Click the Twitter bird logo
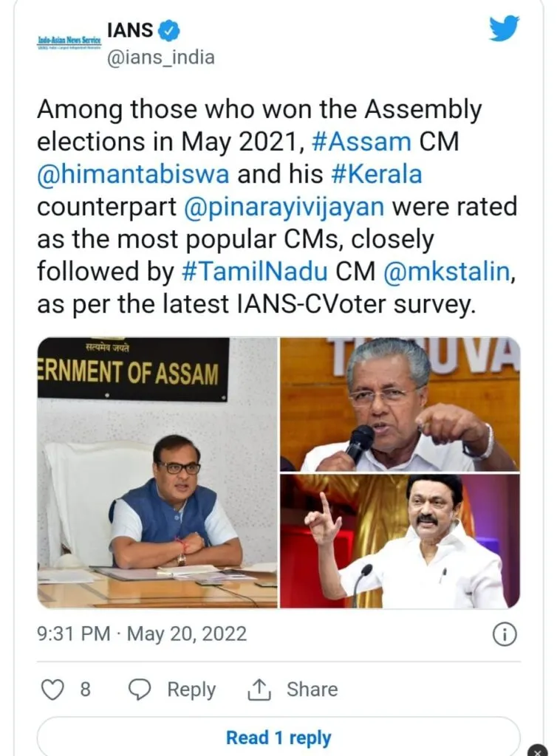The height and width of the screenshot is (756, 557). coord(504,29)
